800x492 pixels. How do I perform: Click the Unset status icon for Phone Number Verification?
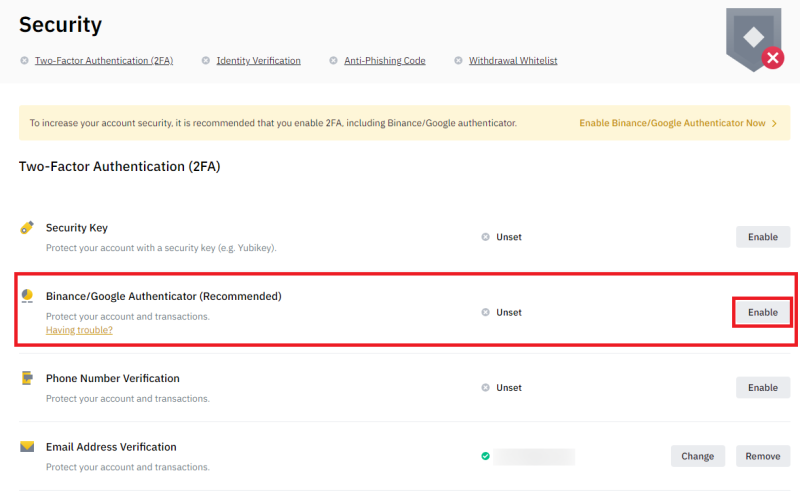pos(485,388)
